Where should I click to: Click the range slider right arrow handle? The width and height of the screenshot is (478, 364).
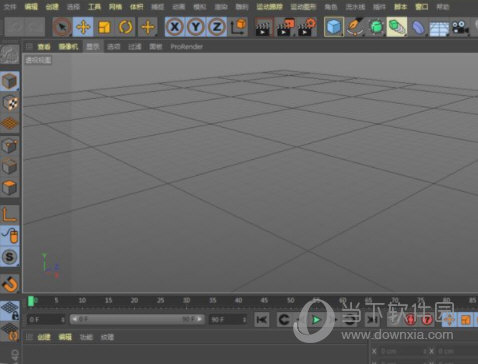(x=200, y=319)
